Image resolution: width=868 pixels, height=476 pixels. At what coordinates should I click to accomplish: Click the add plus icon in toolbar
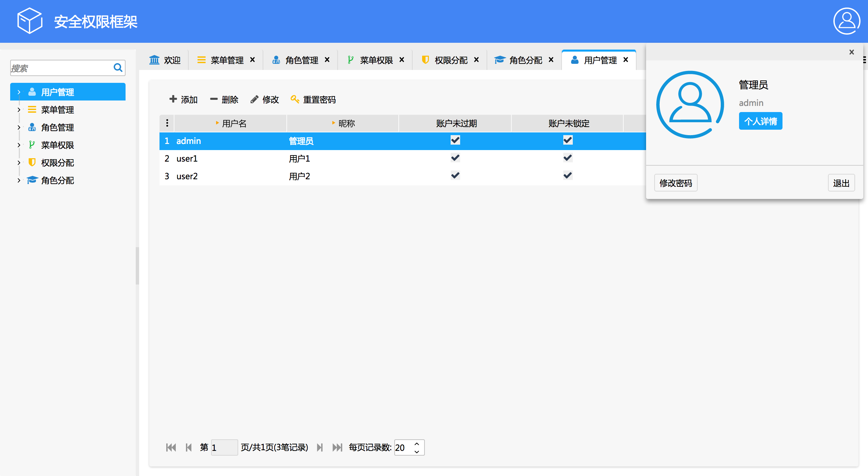[x=173, y=99]
